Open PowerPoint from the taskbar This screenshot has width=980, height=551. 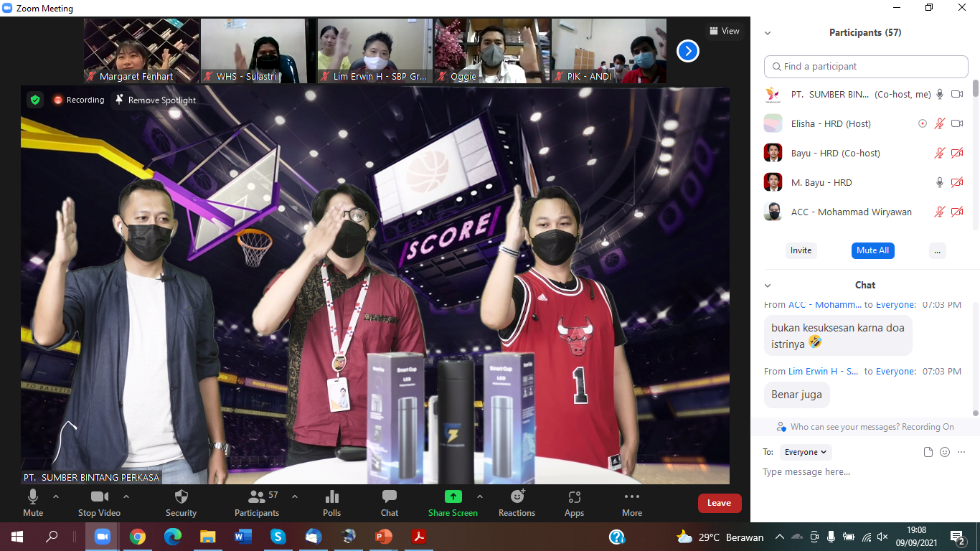[x=384, y=537]
